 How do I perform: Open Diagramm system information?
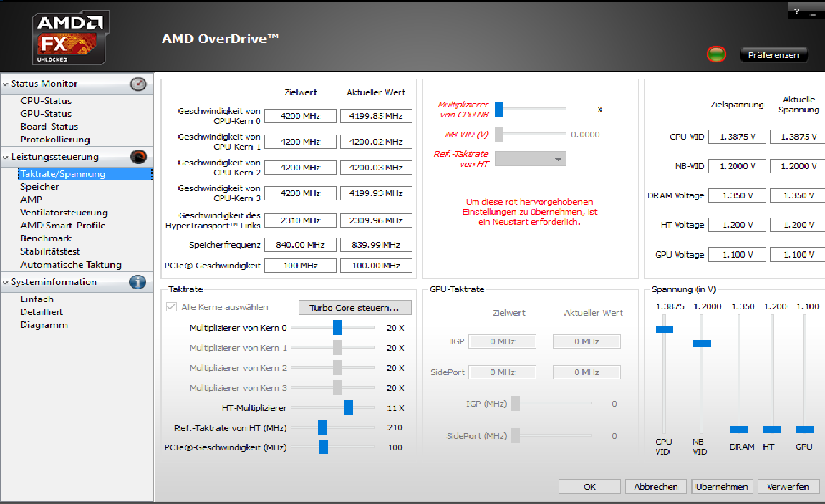coord(44,325)
